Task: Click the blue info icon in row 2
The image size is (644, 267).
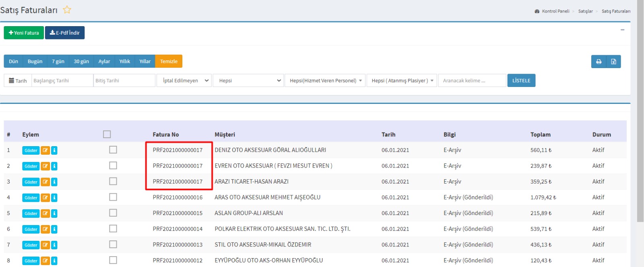Action: coord(54,166)
